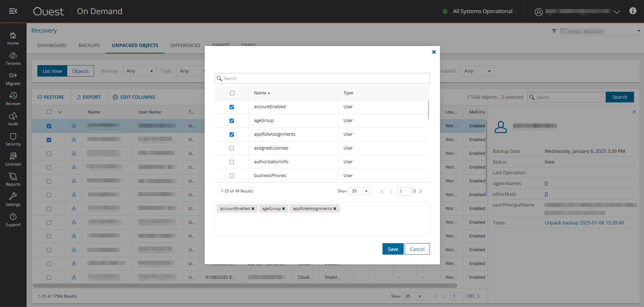
Task: Close the object details side panel
Action: click(634, 112)
